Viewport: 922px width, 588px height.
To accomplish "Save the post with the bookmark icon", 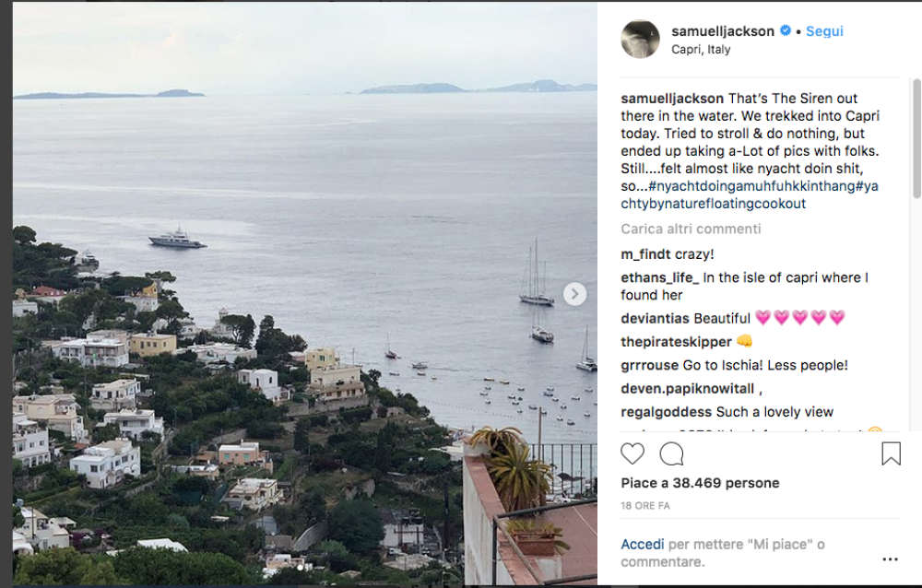I will click(891, 454).
